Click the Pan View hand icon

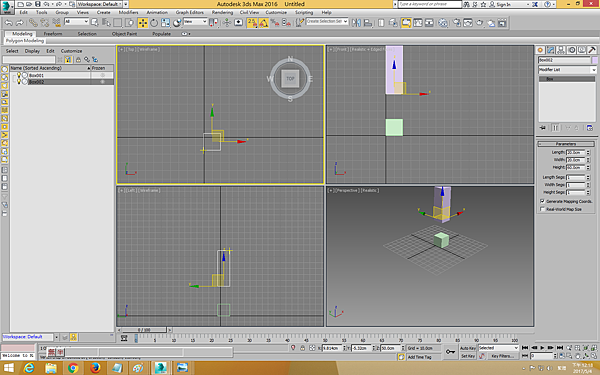(578, 356)
